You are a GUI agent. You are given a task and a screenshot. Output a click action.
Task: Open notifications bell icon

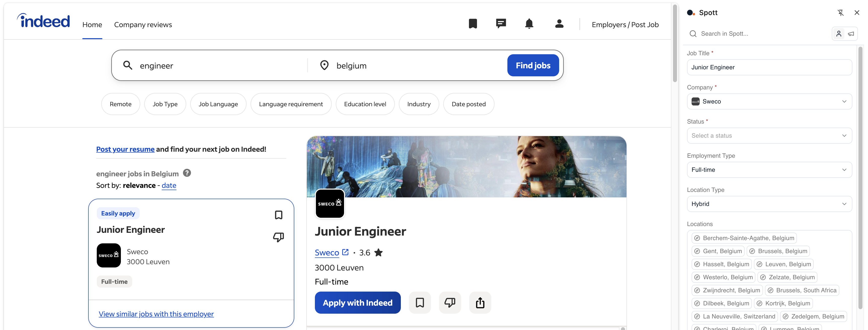tap(529, 24)
